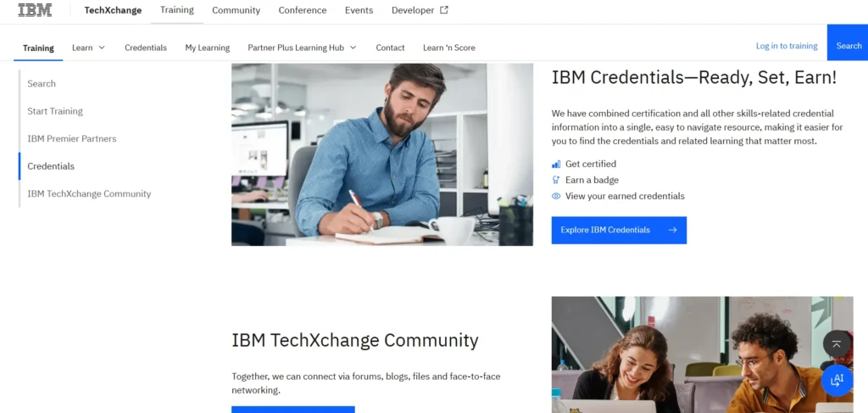
Task: Select the Conference menu item
Action: 303,10
